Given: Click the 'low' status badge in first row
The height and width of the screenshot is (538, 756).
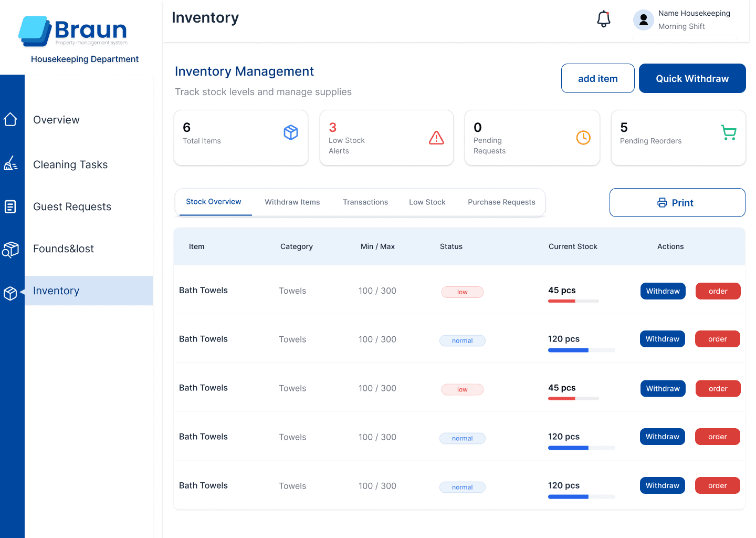Looking at the screenshot, I should point(462,292).
